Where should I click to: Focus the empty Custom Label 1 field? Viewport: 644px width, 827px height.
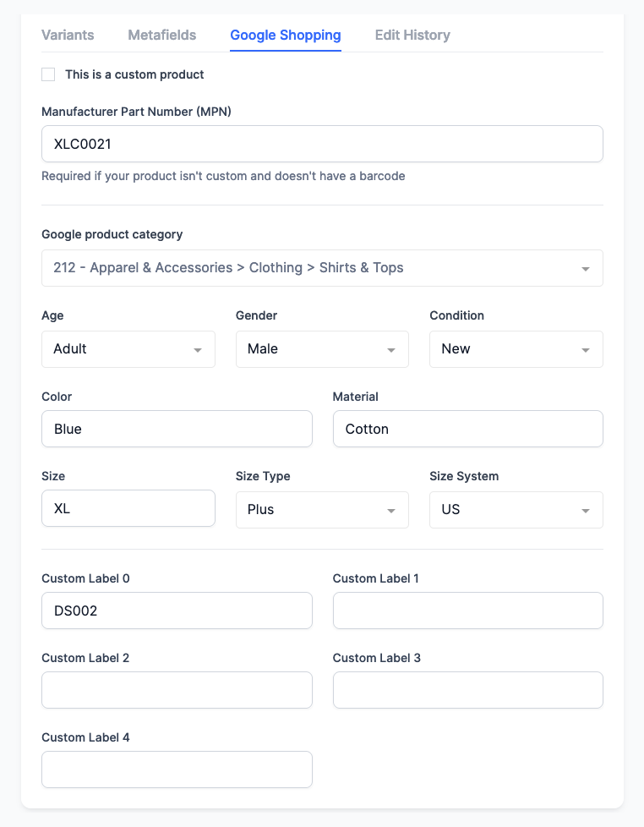[468, 611]
